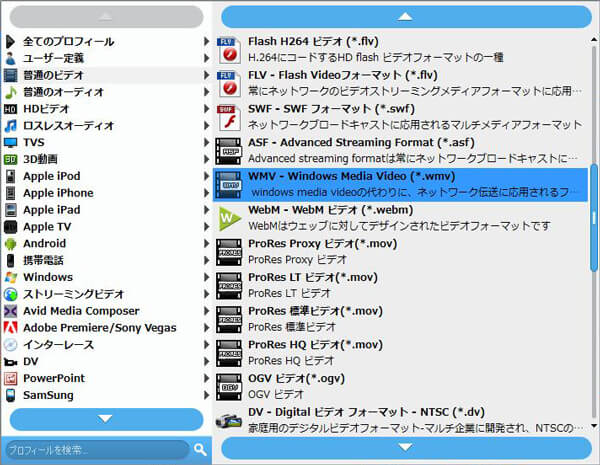Viewport: 600px width, 465px height.
Task: Expand the Android submenu arrow
Action: click(206, 243)
